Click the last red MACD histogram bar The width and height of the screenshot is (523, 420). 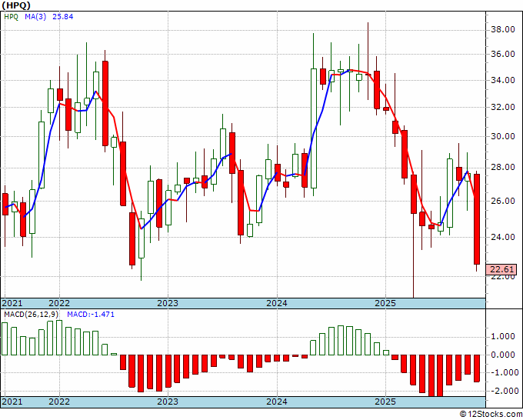(477, 368)
